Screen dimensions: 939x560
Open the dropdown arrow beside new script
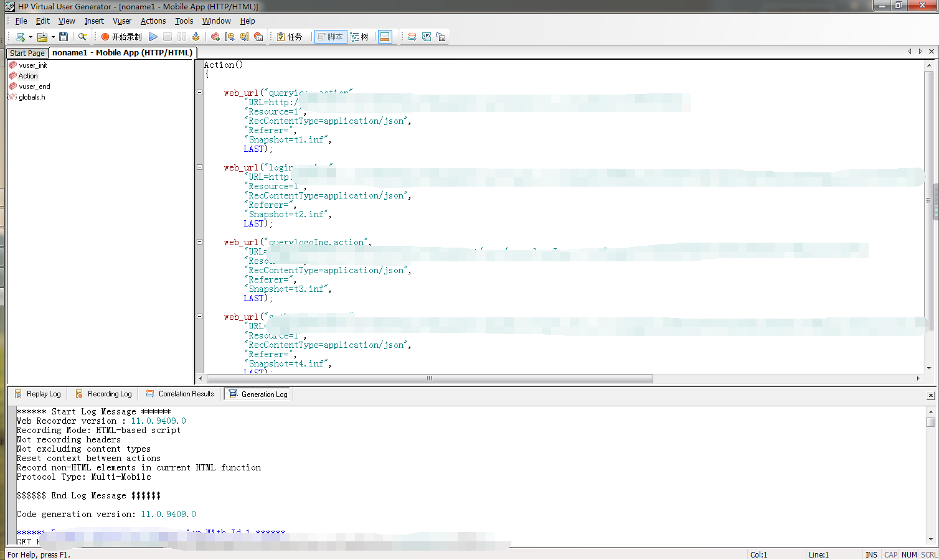tap(31, 37)
